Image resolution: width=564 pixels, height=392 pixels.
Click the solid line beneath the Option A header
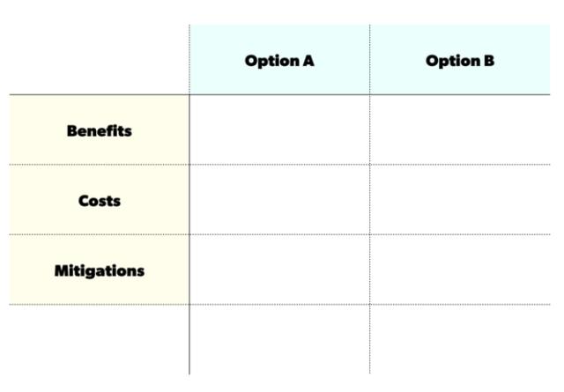279,94
